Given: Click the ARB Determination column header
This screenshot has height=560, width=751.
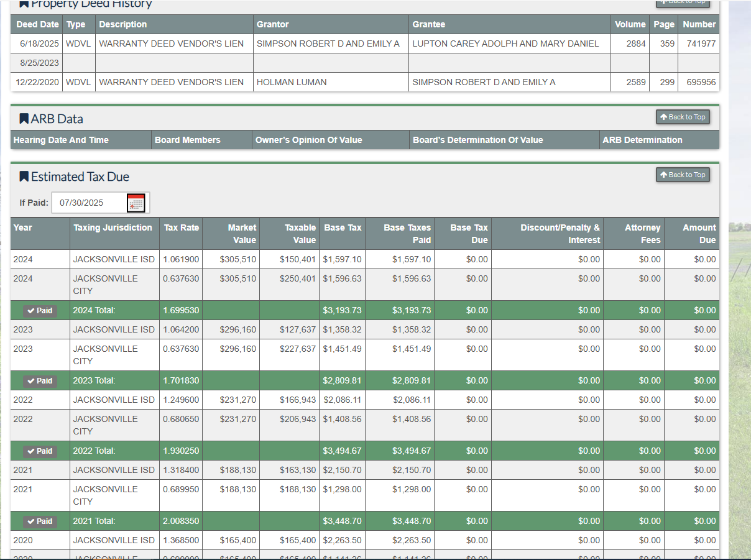Looking at the screenshot, I should pyautogui.click(x=642, y=140).
